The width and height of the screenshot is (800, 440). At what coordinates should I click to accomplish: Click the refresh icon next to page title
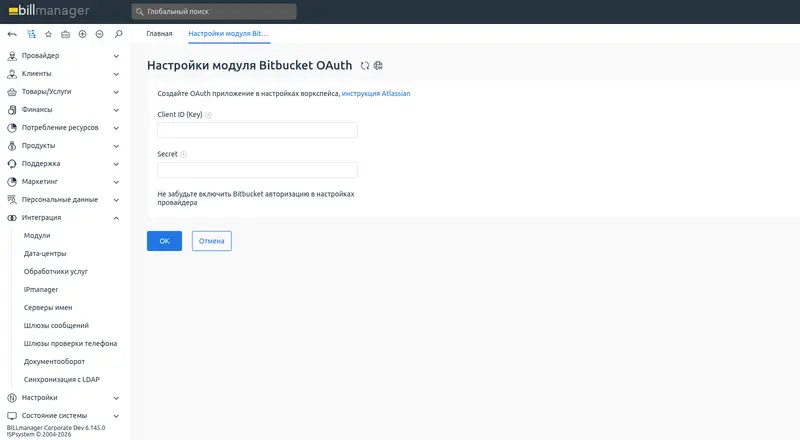[365, 65]
